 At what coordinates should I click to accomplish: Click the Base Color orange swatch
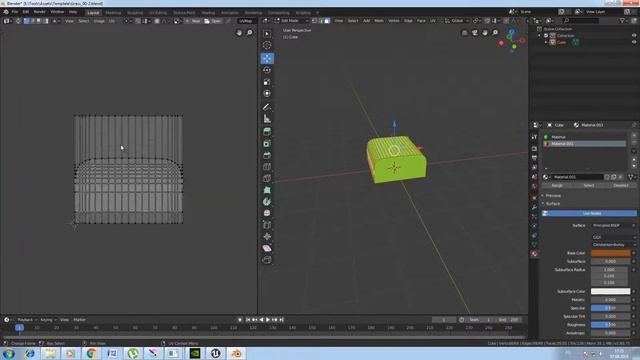[611, 253]
